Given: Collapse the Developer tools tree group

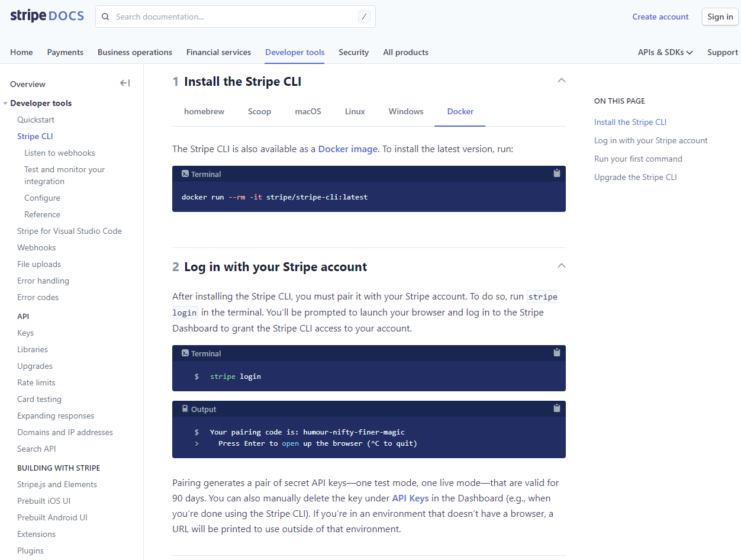Looking at the screenshot, I should [5, 104].
